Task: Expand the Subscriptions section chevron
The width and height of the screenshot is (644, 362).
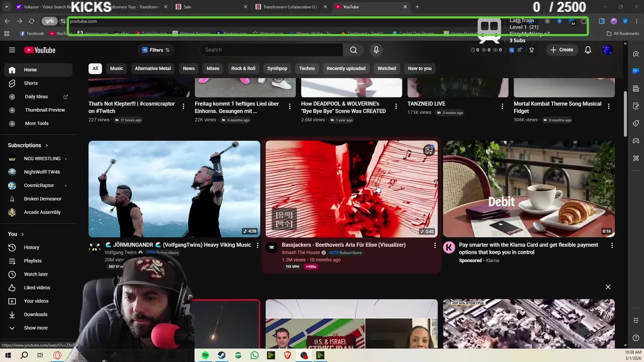Action: point(47,145)
